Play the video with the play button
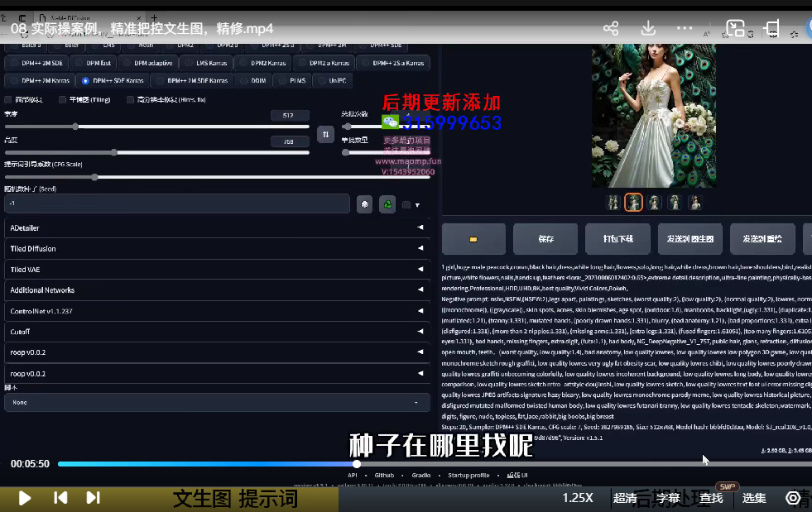 point(24,498)
